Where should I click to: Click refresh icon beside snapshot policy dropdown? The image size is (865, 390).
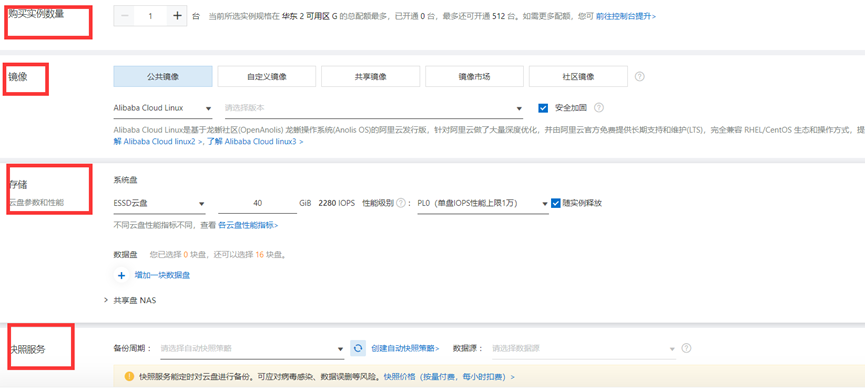click(358, 348)
